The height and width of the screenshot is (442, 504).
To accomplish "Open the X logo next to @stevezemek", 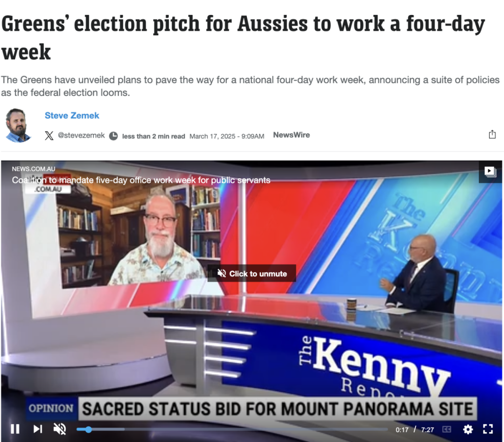I will click(x=49, y=136).
